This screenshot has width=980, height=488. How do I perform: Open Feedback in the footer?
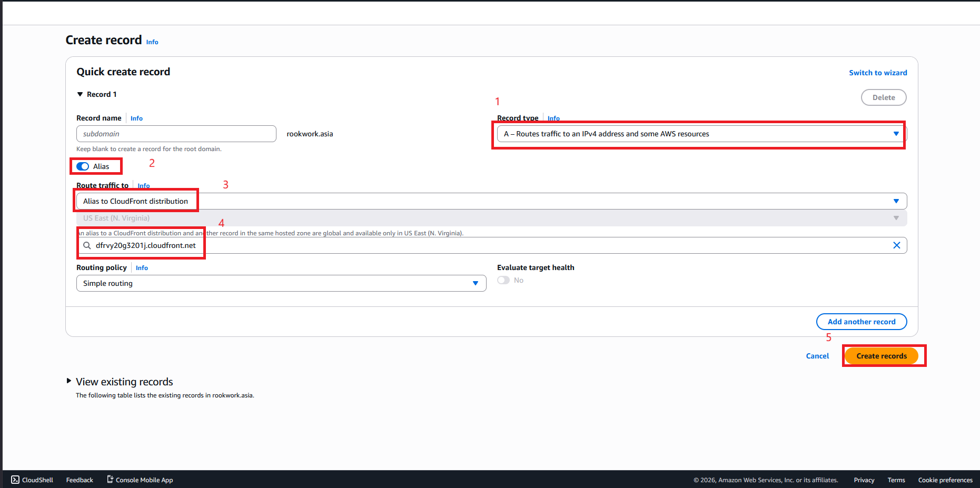80,480
